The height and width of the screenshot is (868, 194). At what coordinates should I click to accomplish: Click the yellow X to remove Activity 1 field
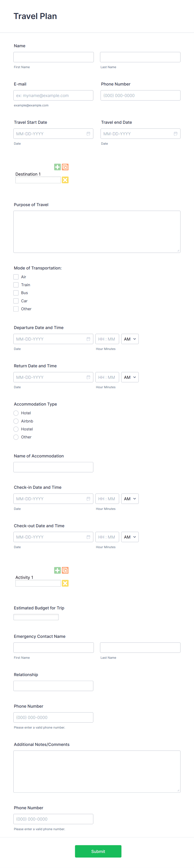coord(65,583)
